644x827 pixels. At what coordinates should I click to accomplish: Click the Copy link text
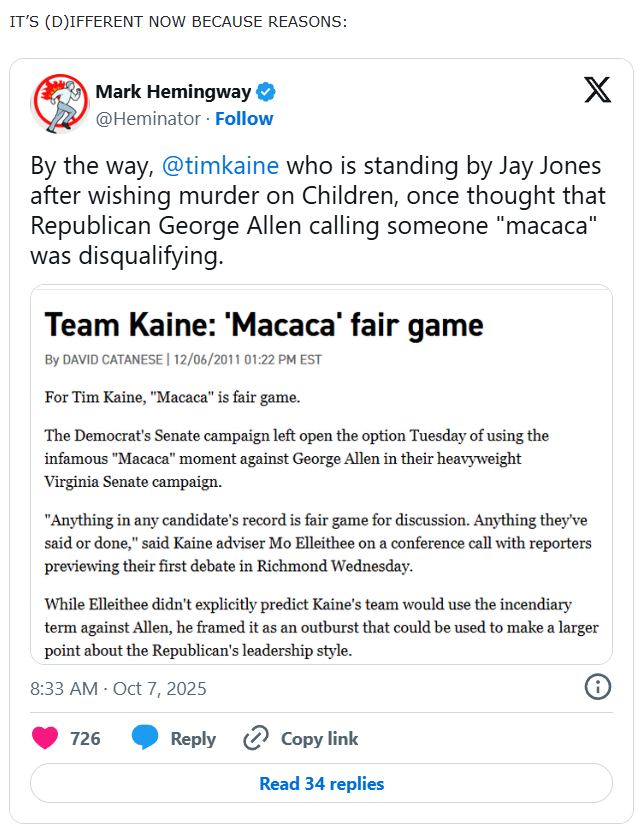(319, 739)
